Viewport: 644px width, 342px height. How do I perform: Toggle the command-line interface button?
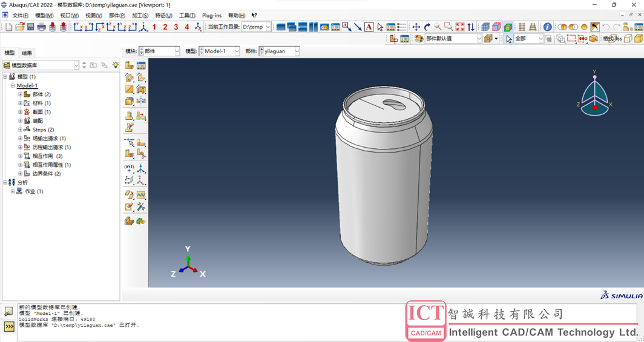pos(8,326)
